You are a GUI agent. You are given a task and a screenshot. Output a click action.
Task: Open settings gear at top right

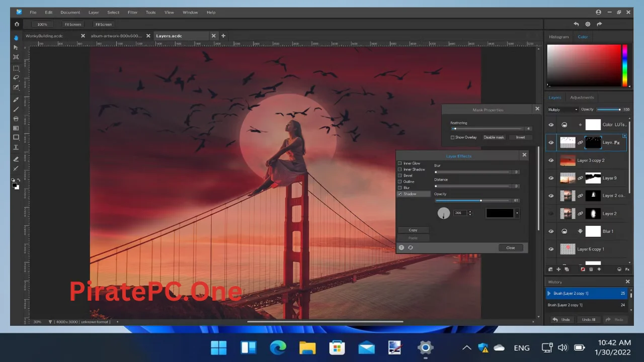click(588, 24)
